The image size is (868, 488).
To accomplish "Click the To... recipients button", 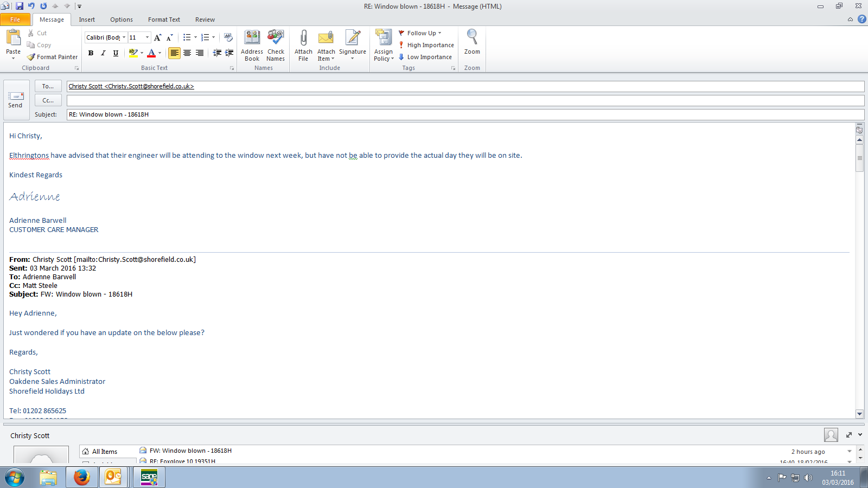I will 48,86.
